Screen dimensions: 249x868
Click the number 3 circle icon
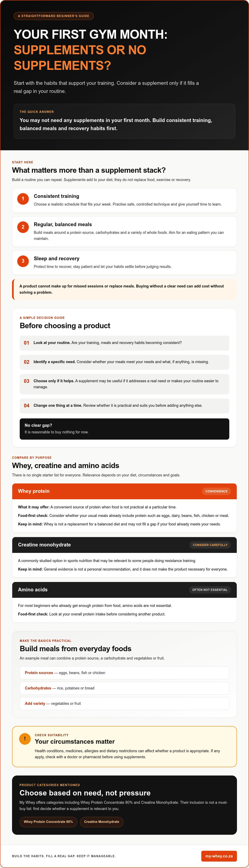click(x=23, y=261)
